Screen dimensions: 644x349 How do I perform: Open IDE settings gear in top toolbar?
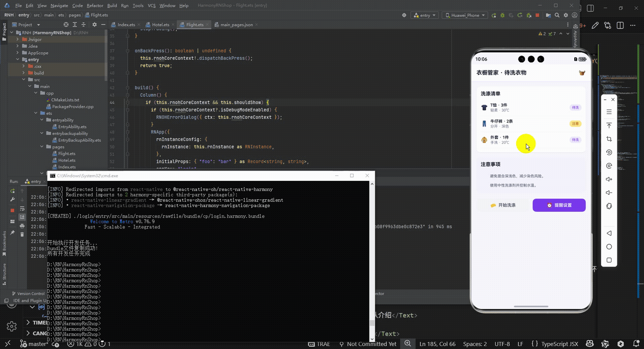(x=565, y=15)
